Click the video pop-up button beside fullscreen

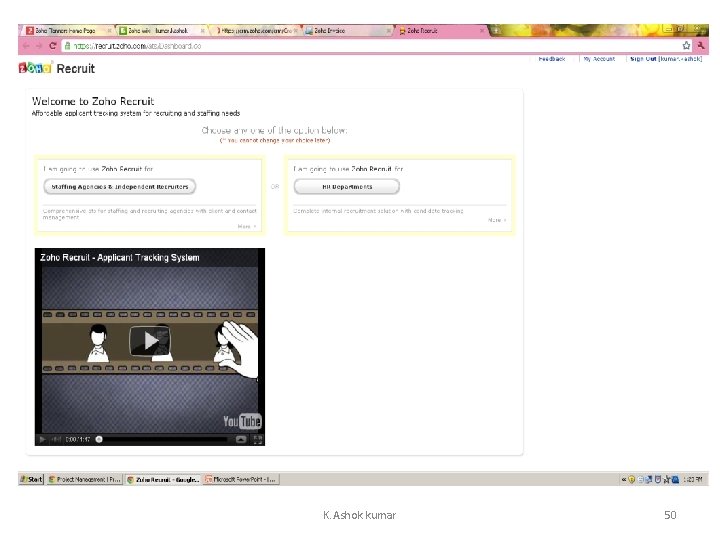[241, 440]
